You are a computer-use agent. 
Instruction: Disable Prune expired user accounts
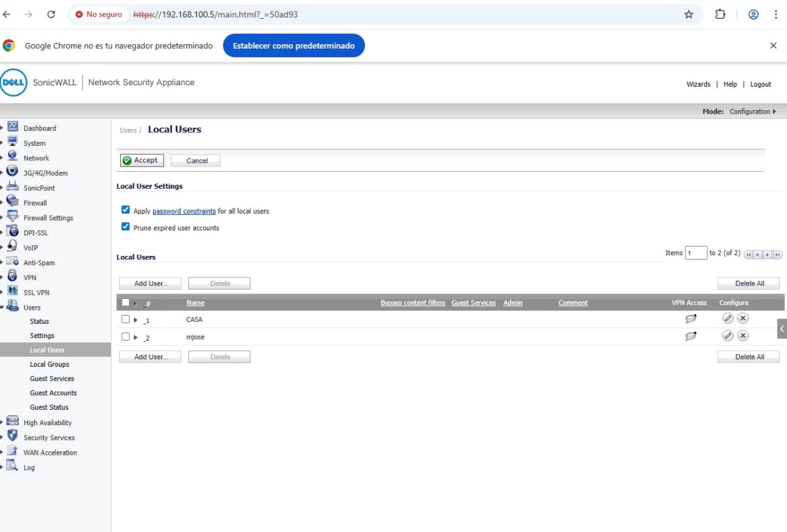pos(126,227)
